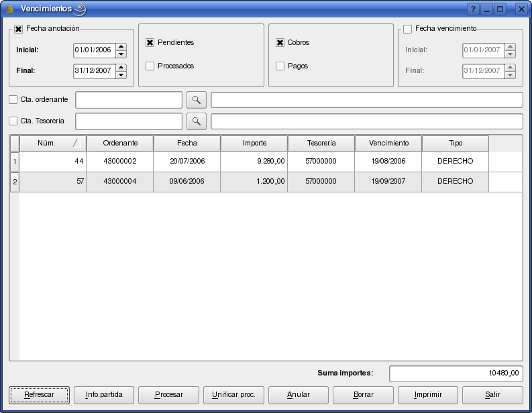Screen dimensions: 532x413
Task: Click Vencimiento cell 19/08/2006
Action: pyautogui.click(x=388, y=162)
